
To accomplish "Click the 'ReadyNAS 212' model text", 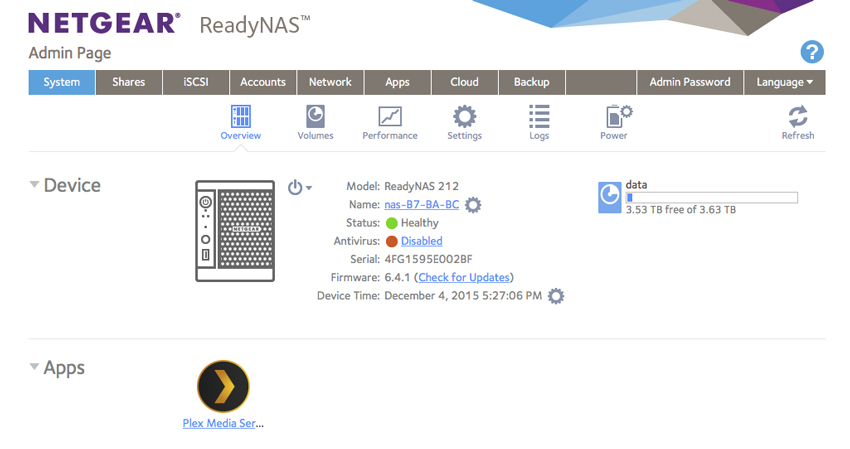I will point(422,186).
